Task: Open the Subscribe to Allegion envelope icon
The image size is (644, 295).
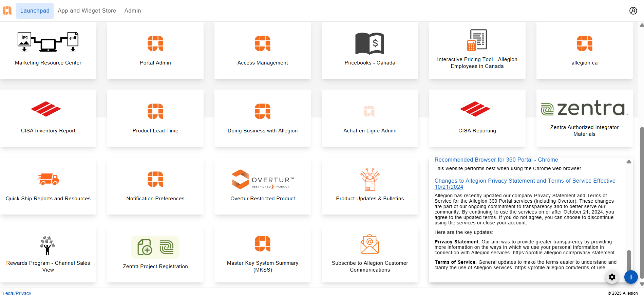Action: pyautogui.click(x=370, y=244)
